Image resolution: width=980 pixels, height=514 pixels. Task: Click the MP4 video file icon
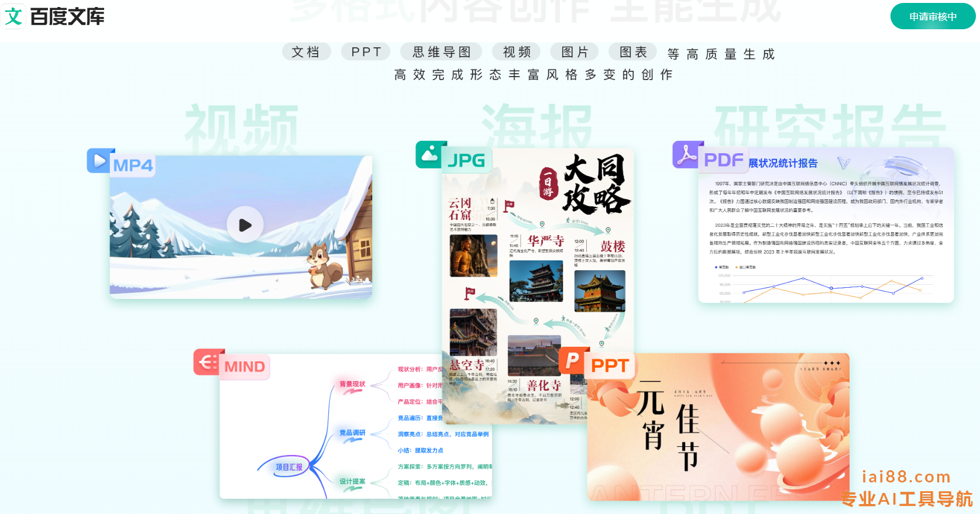(x=99, y=161)
